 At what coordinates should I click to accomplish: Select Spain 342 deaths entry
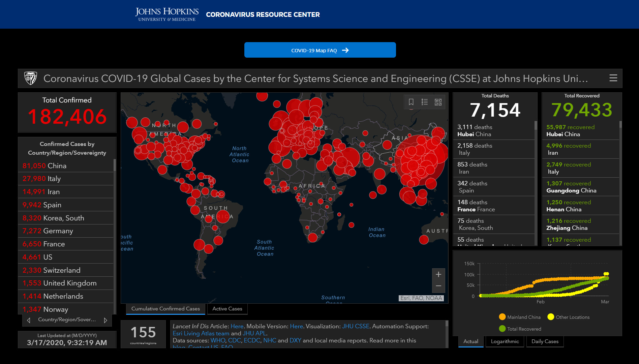[494, 187]
